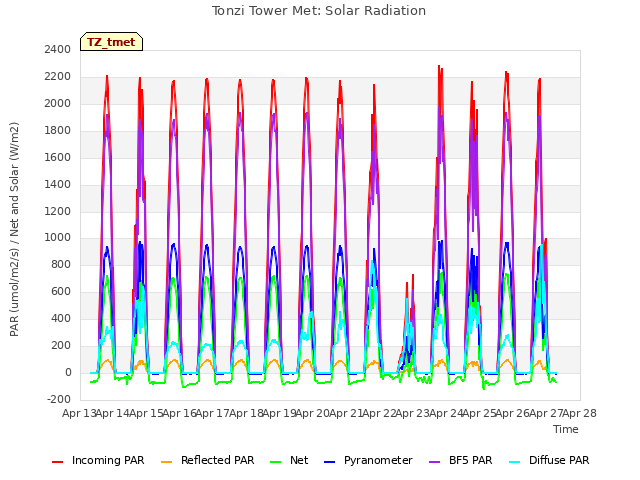This screenshot has width=640, height=480.
Task: Select the Incoming PAR legend label
Action: (x=108, y=460)
